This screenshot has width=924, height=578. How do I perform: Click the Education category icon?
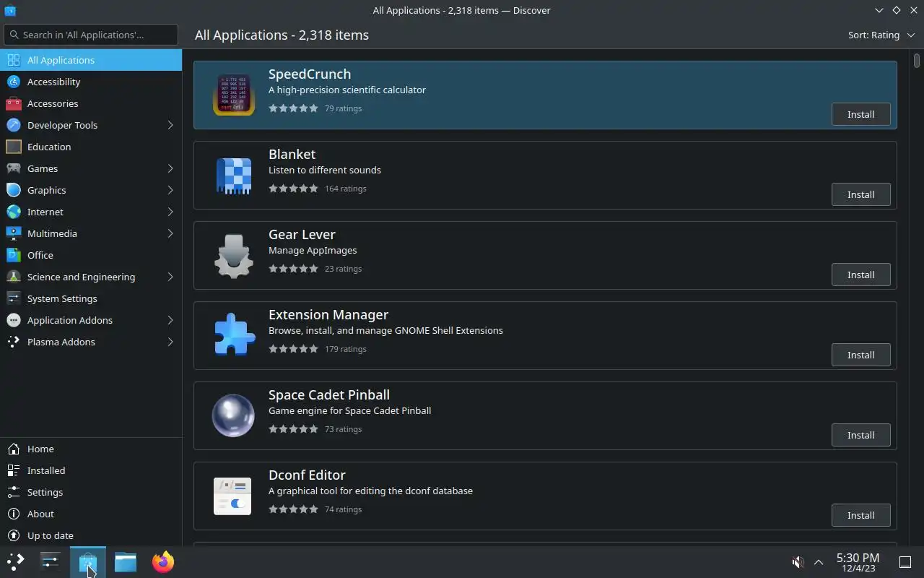coord(13,147)
